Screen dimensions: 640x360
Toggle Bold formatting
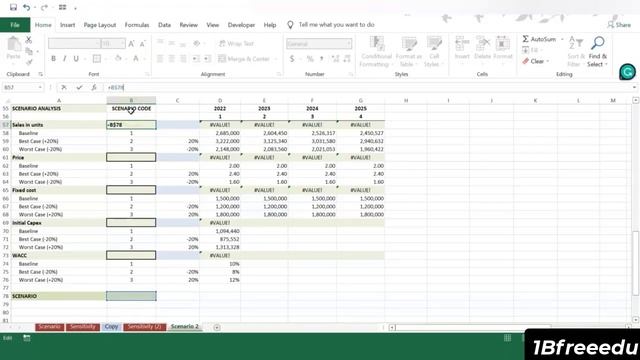coord(53,59)
